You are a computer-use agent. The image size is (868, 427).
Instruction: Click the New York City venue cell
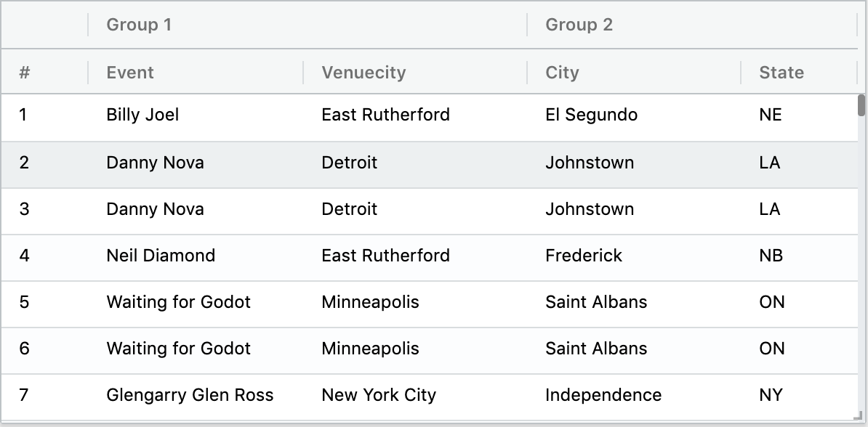click(379, 395)
